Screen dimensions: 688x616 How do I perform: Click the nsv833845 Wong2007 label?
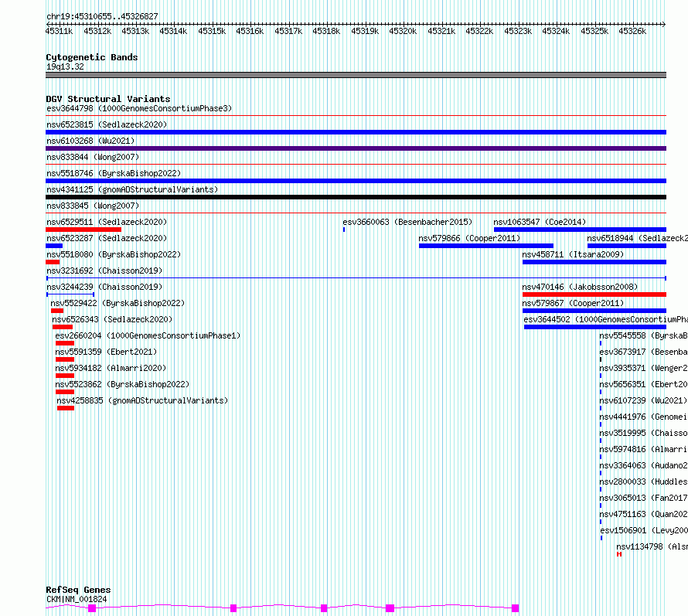[x=93, y=206]
